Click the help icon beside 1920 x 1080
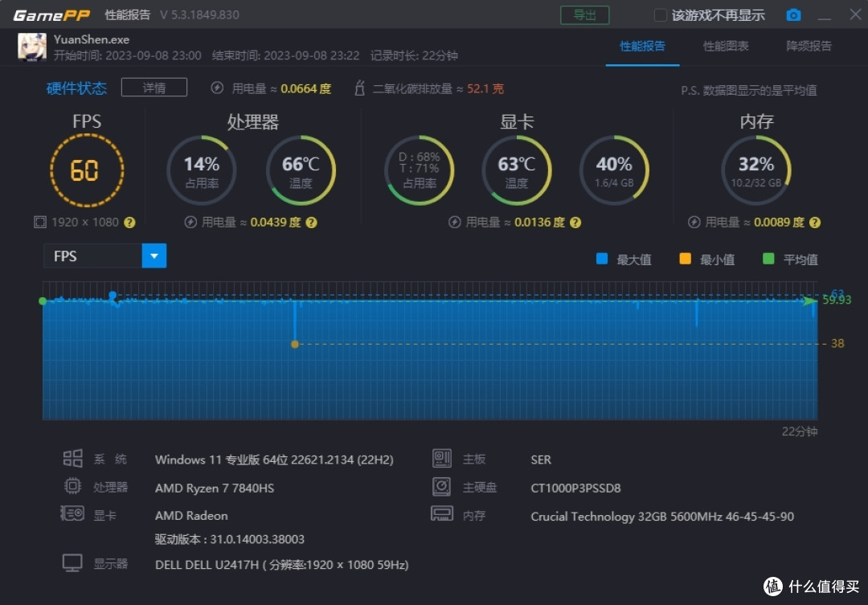Screen dimensions: 868x605 [129, 223]
